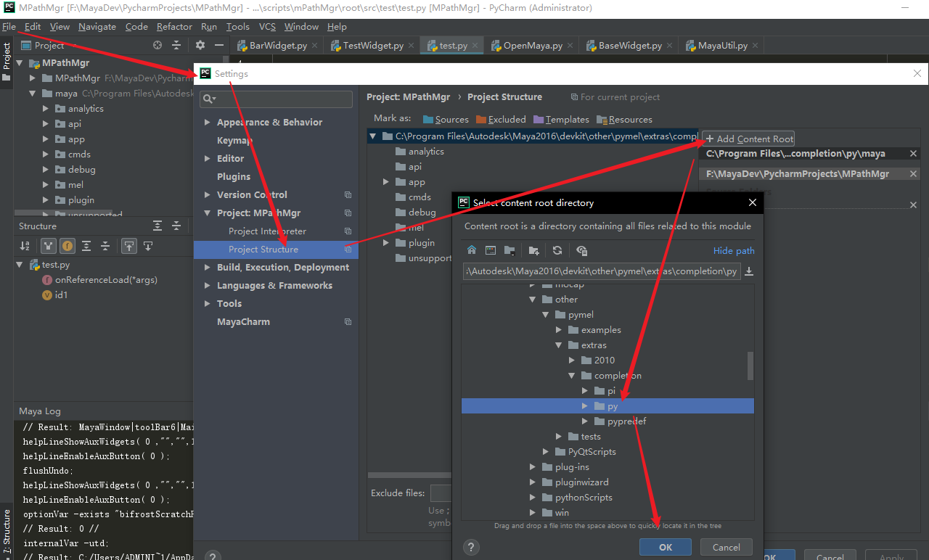Open Project panel gear settings
Screen dimensions: 929x560
pyautogui.click(x=200, y=45)
